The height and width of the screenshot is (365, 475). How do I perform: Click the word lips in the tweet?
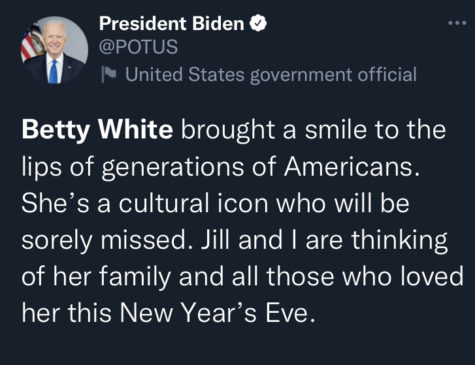[41, 168]
